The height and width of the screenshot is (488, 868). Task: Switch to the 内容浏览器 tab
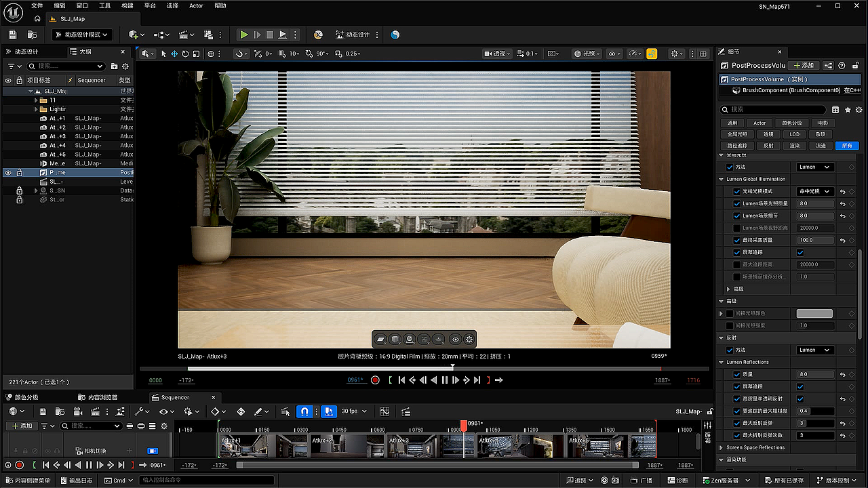tap(98, 397)
